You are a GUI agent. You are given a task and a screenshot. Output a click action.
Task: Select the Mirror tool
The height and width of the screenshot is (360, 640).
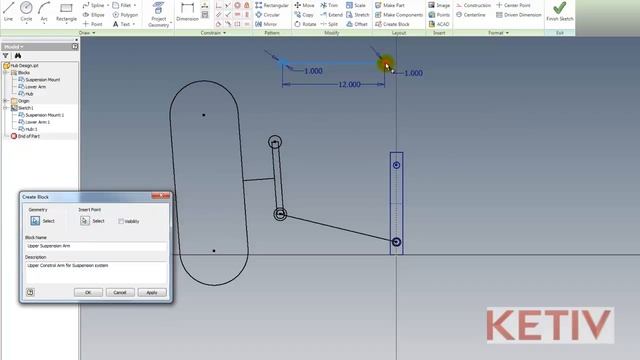tap(266, 24)
